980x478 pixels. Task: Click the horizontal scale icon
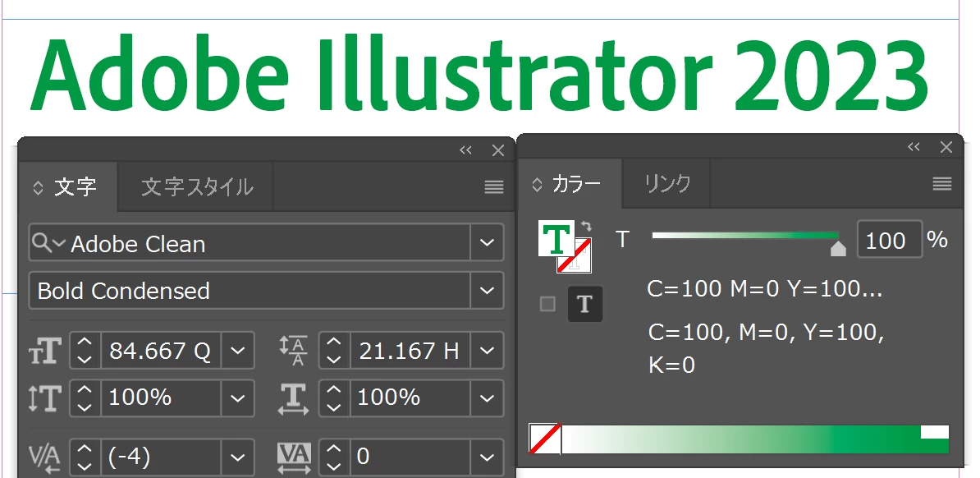[294, 399]
